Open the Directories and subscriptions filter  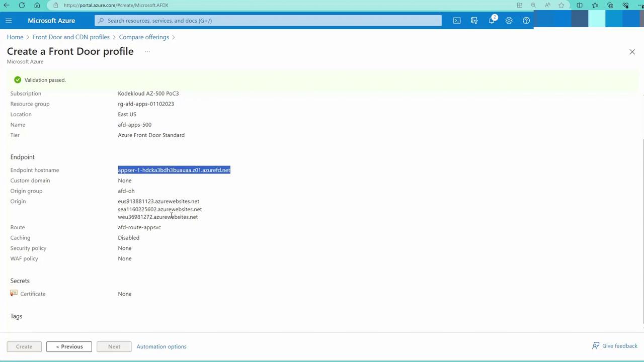474,21
